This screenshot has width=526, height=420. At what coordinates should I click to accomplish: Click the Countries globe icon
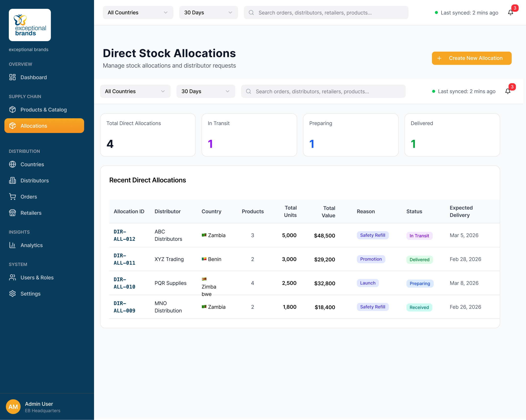point(12,164)
